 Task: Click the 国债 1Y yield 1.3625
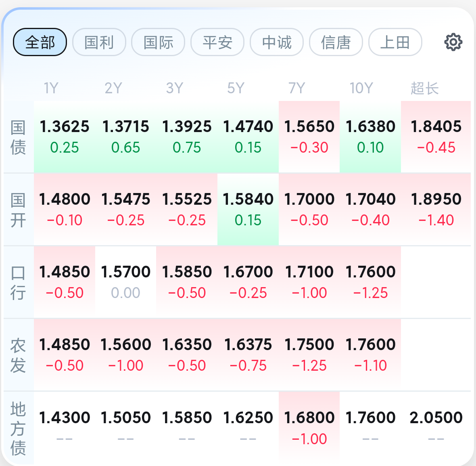pos(65,136)
